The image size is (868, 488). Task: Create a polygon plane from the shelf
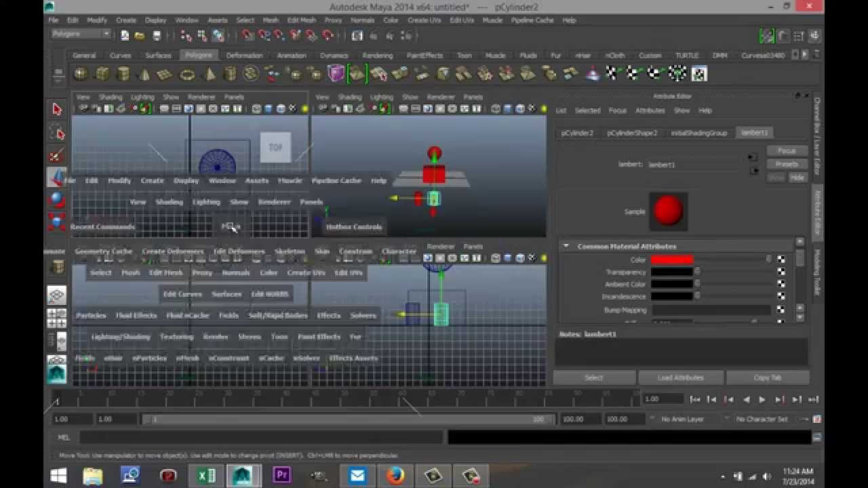tap(165, 74)
